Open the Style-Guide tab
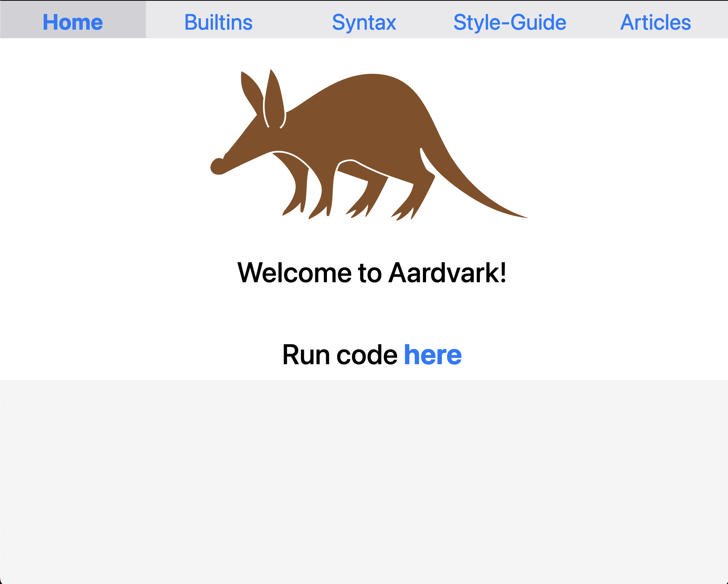 click(x=510, y=22)
